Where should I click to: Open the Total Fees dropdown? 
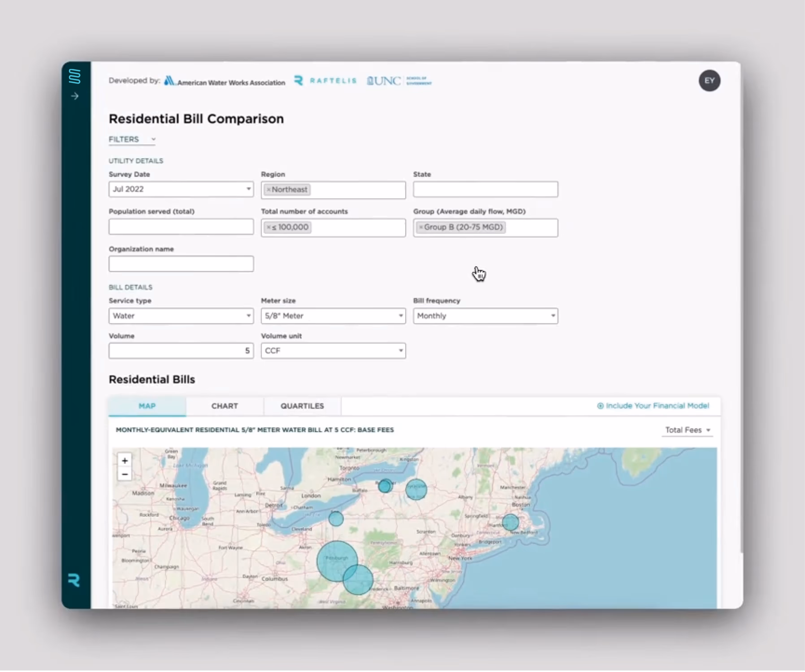687,430
